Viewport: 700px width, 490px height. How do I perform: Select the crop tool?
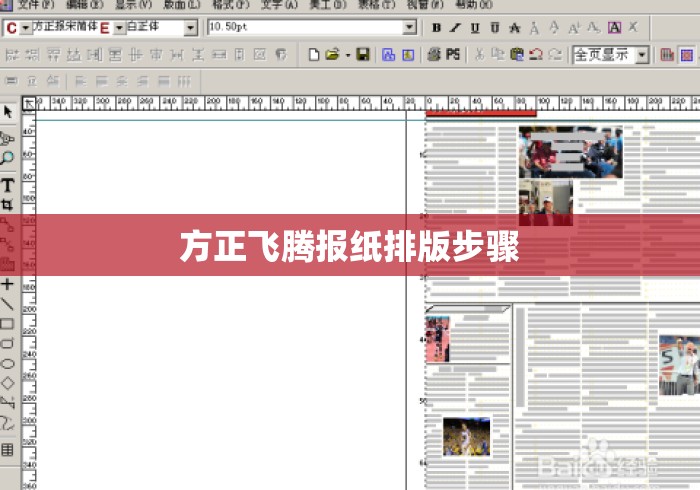7,204
